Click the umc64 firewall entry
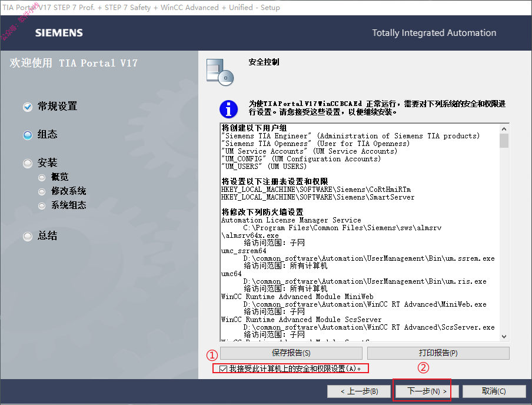The height and width of the screenshot is (405, 532). click(x=231, y=274)
